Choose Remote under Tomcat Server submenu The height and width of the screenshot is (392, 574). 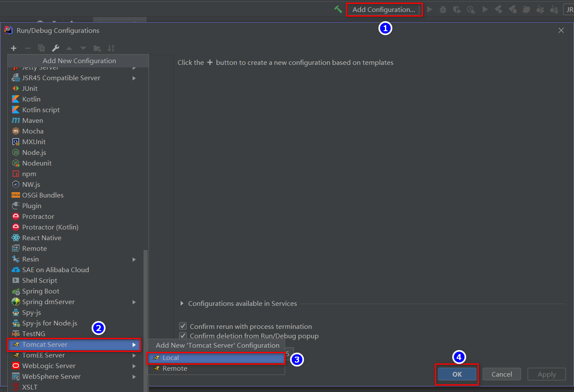pos(216,369)
